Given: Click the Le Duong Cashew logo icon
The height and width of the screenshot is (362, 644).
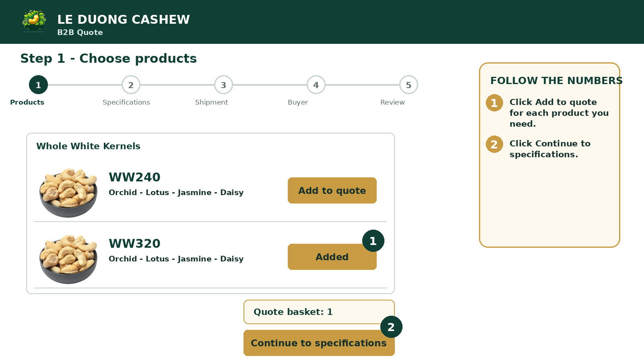Looking at the screenshot, I should 34,22.
